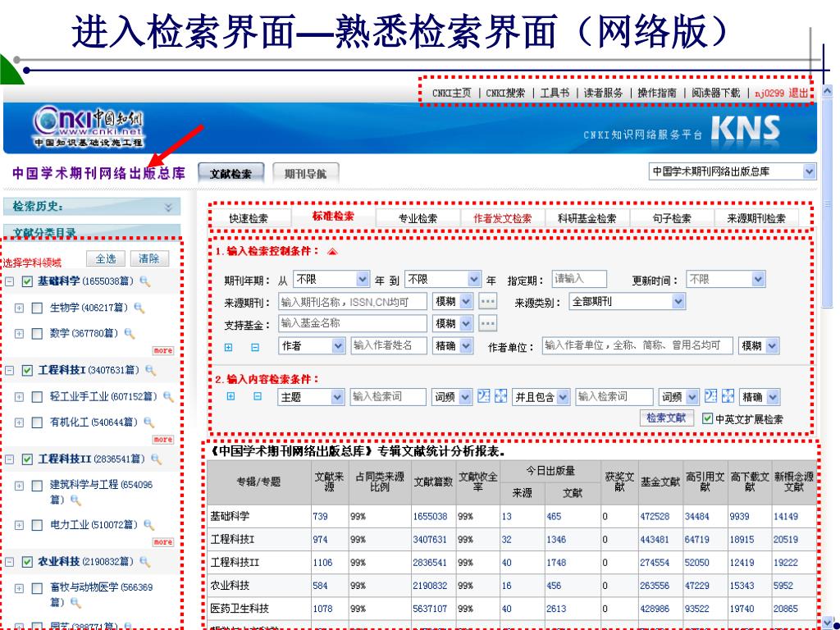Check the 轻工业手工业 checkbox
The height and width of the screenshot is (630, 840).
(37, 397)
